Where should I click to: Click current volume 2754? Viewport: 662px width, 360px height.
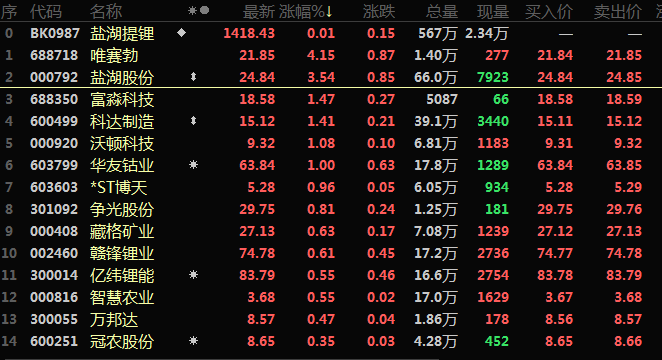(x=493, y=275)
